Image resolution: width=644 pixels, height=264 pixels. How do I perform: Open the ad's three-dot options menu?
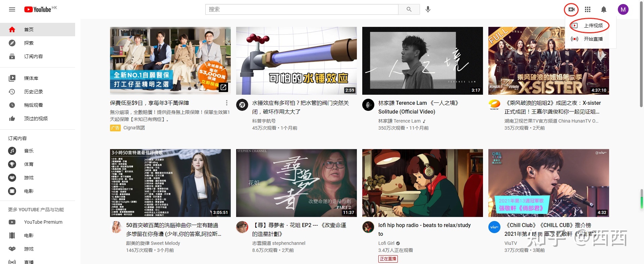pos(227,103)
